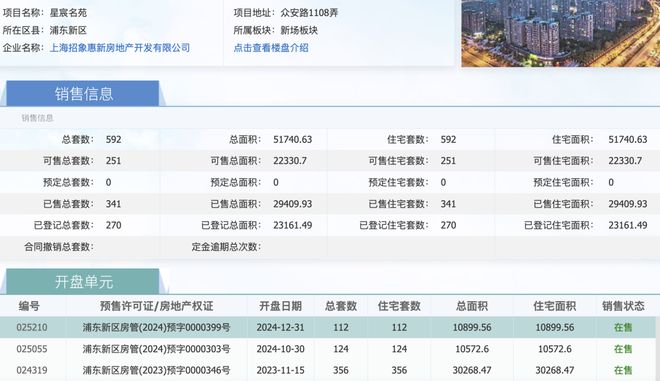Click the 预售许可证/房地产权证 column header

156,306
